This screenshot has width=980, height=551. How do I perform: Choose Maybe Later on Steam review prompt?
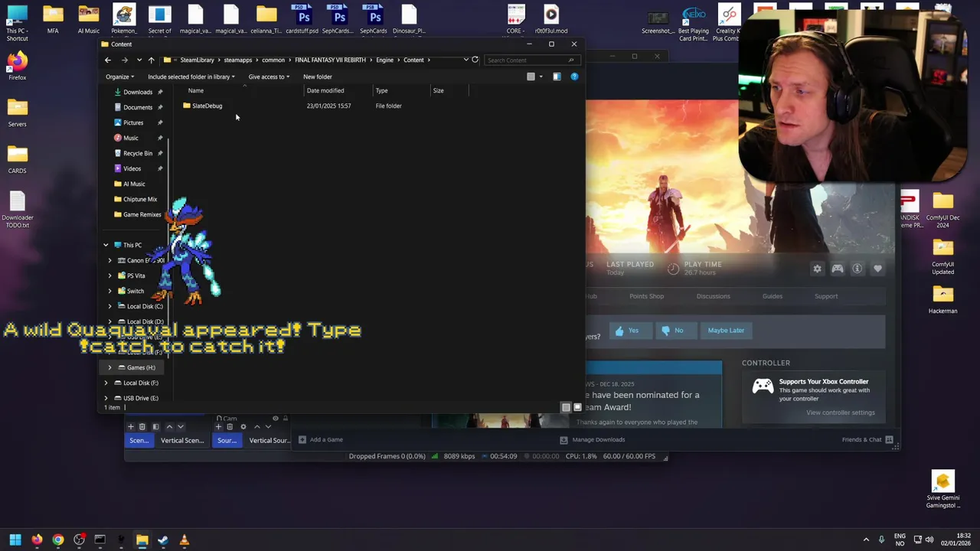point(726,331)
